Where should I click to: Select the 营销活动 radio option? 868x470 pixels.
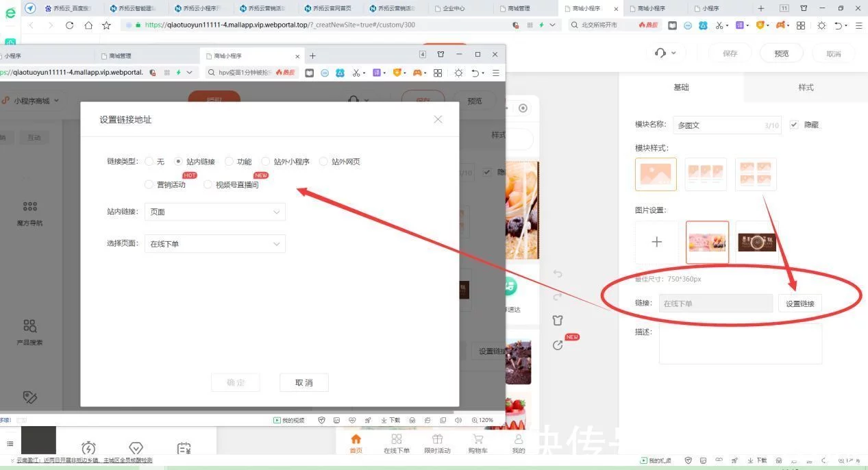(149, 184)
